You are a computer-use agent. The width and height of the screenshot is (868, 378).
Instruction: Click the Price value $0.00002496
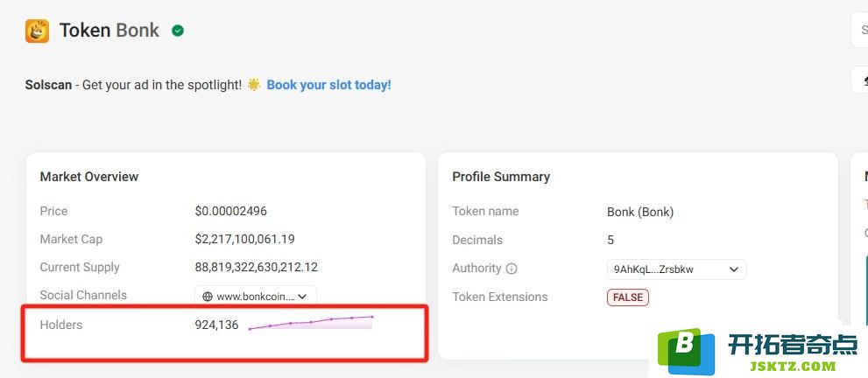coord(231,211)
